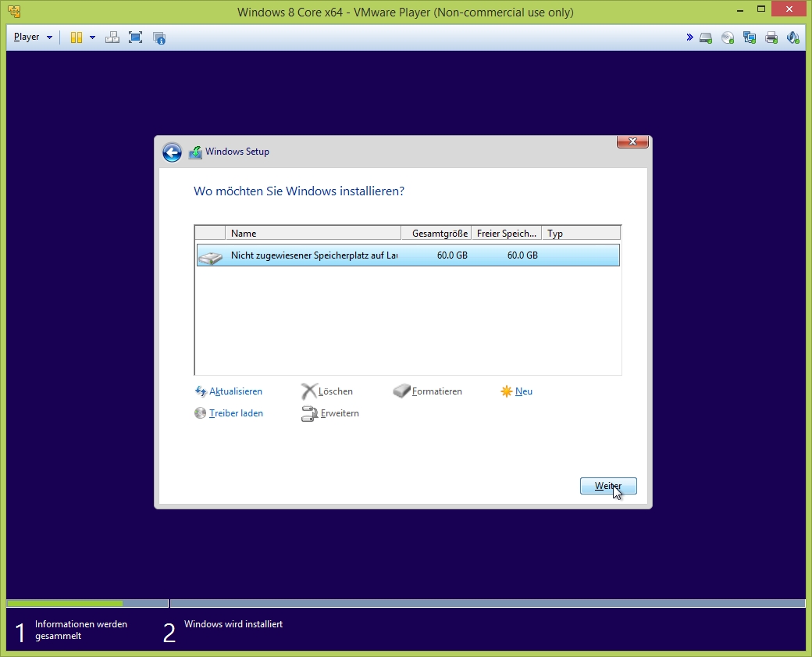
Task: Click the "Wo möchten Sie Windows installieren?" heading
Action: [x=299, y=191]
